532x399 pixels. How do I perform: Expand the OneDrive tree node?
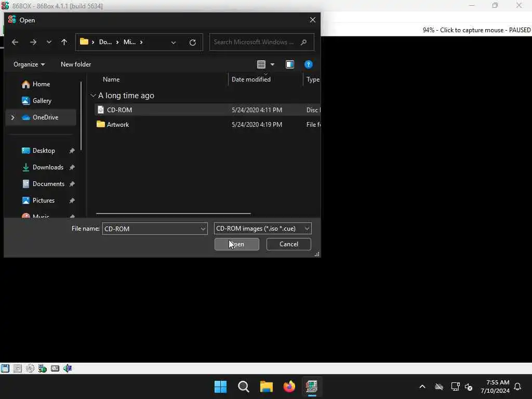coord(12,117)
